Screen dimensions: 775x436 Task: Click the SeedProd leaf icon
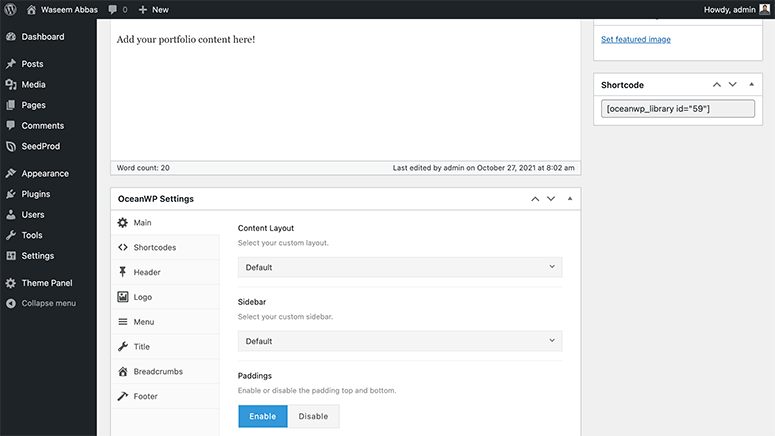pos(11,146)
